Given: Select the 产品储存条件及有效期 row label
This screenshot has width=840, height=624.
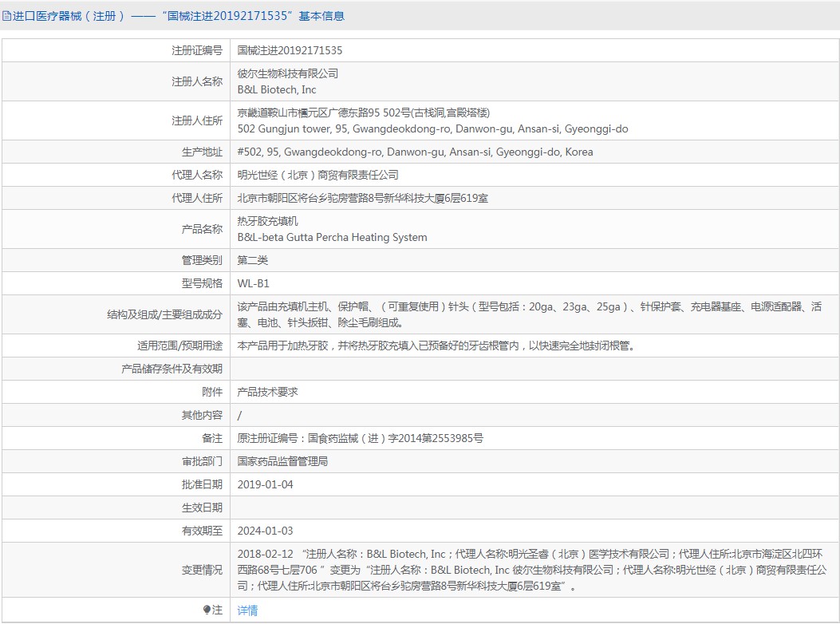Looking at the screenshot, I should (x=172, y=369).
